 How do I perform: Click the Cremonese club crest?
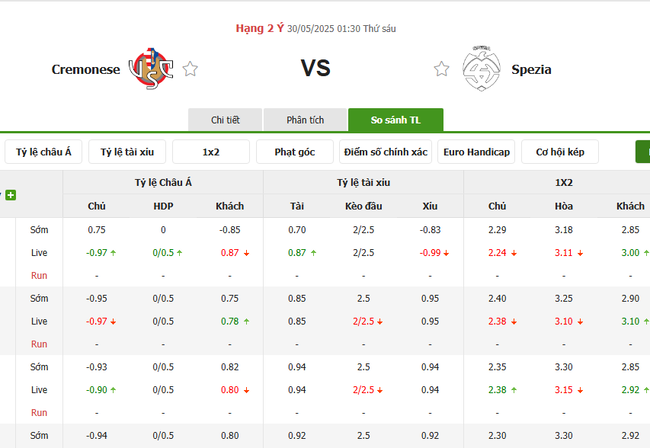point(153,69)
